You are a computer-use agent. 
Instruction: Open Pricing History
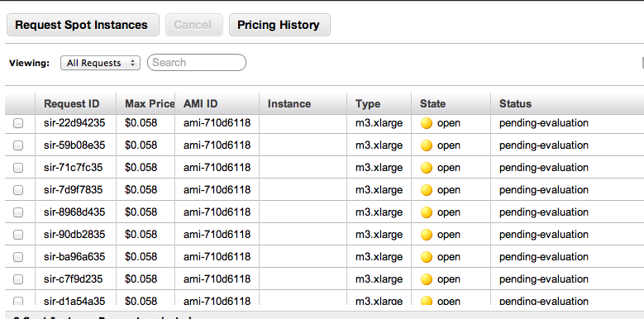(x=279, y=25)
